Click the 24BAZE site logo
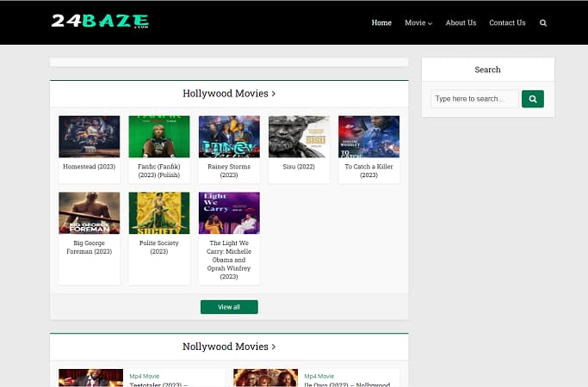 pos(100,21)
